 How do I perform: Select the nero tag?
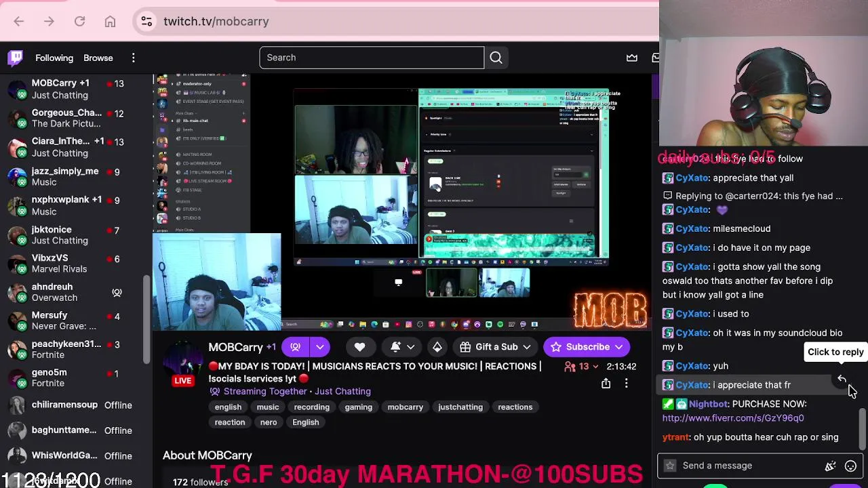point(269,422)
